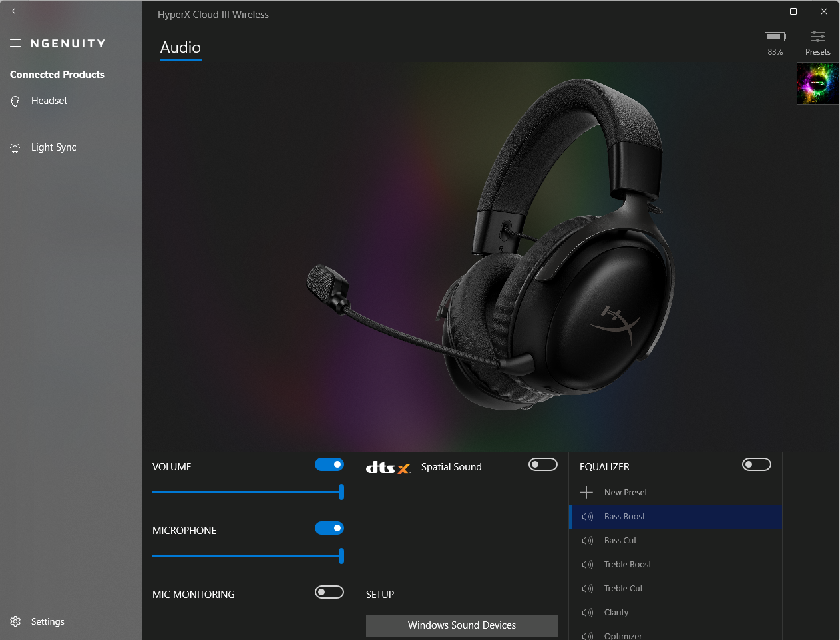Viewport: 840px width, 640px height.
Task: Enable the Mic Monitoring toggle
Action: click(x=329, y=592)
